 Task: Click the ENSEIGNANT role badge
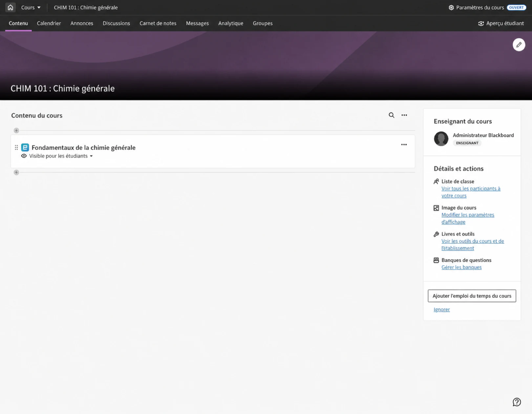(467, 143)
